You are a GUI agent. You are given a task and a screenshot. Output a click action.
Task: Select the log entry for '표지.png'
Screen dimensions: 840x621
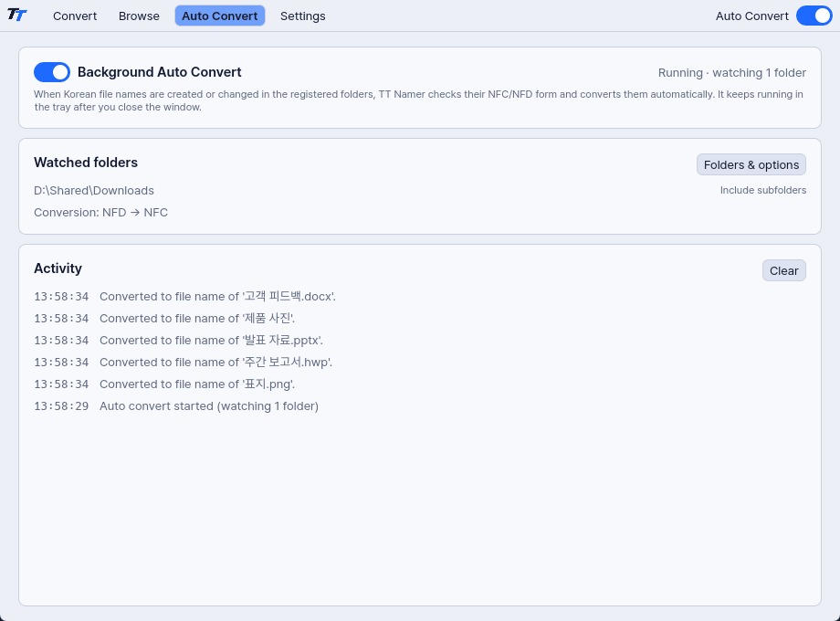tap(164, 384)
